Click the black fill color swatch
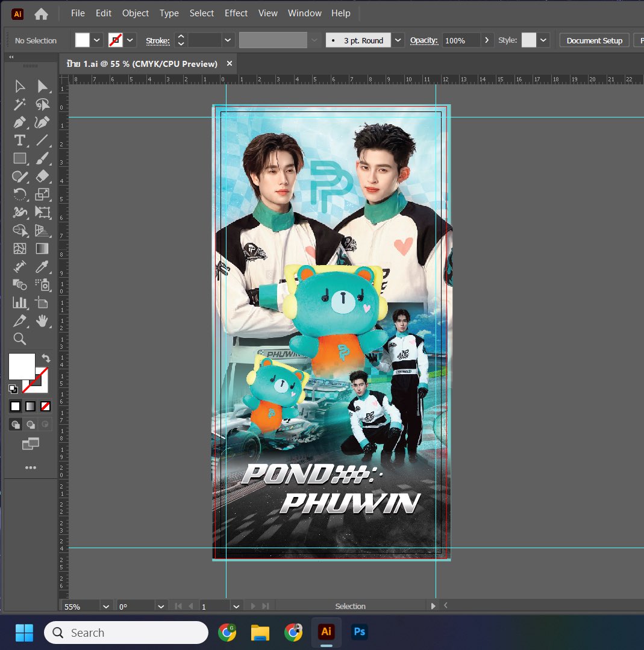This screenshot has height=650, width=644. pos(15,406)
